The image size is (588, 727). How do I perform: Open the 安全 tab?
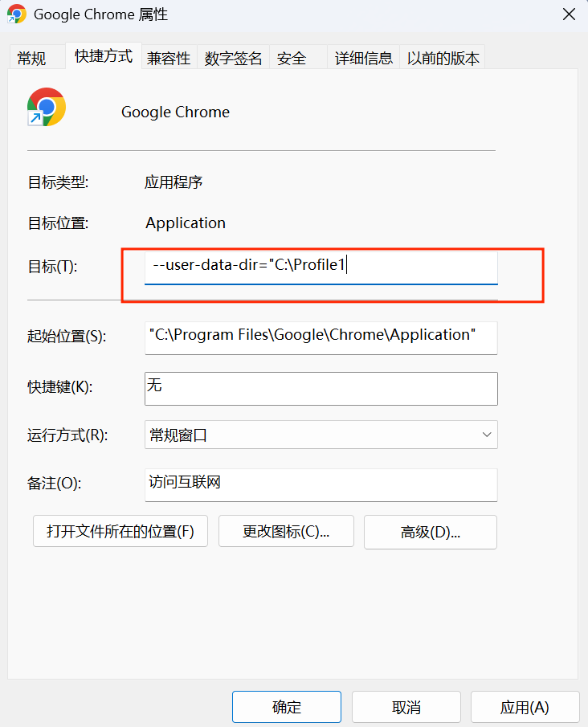pyautogui.click(x=292, y=59)
